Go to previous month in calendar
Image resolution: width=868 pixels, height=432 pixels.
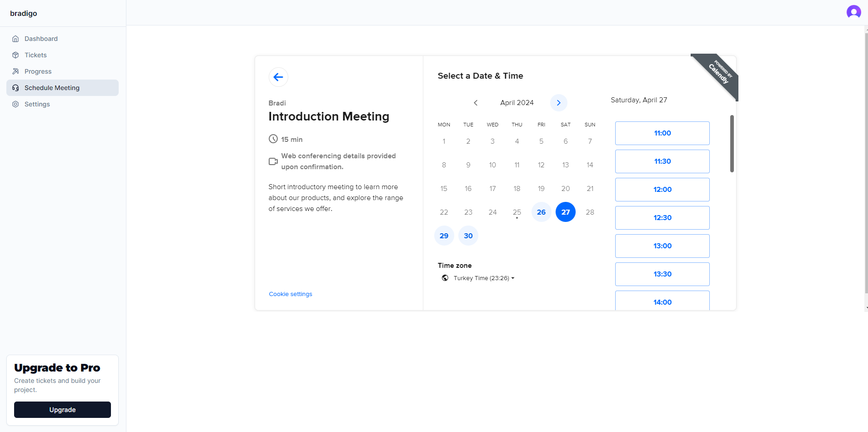pos(476,103)
